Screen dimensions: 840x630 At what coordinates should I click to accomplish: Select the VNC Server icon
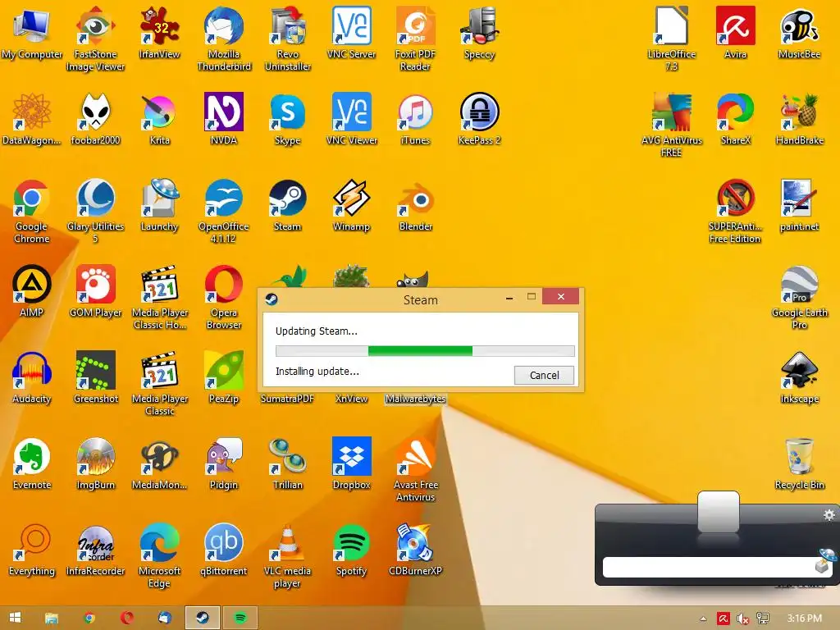click(x=351, y=34)
